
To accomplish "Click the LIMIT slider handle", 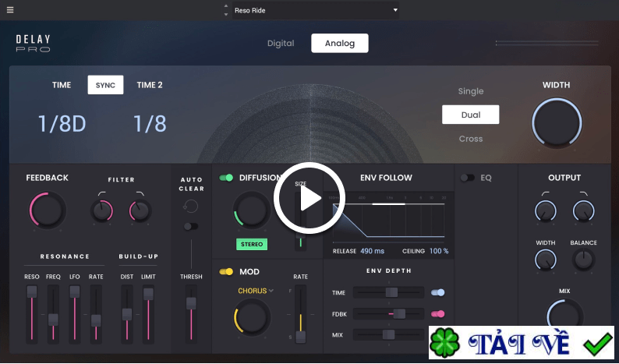I will 148,294.
